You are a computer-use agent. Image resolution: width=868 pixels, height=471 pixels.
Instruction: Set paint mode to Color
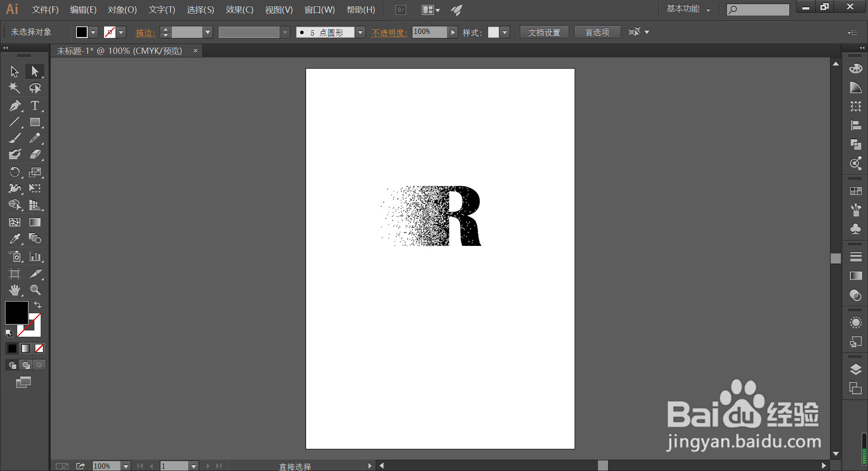coord(12,349)
